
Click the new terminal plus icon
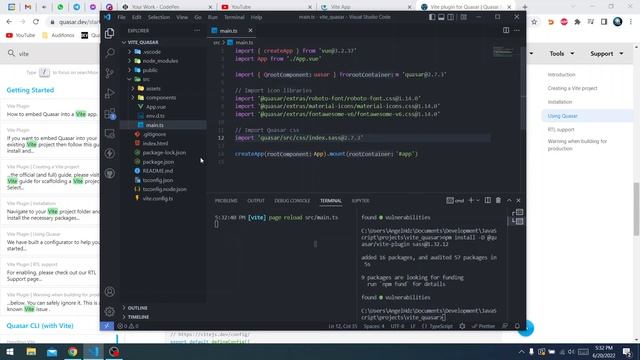tap(471, 200)
